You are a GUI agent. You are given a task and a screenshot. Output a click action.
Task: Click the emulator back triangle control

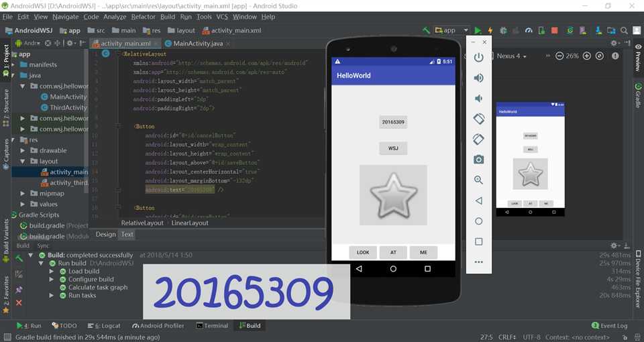(478, 201)
